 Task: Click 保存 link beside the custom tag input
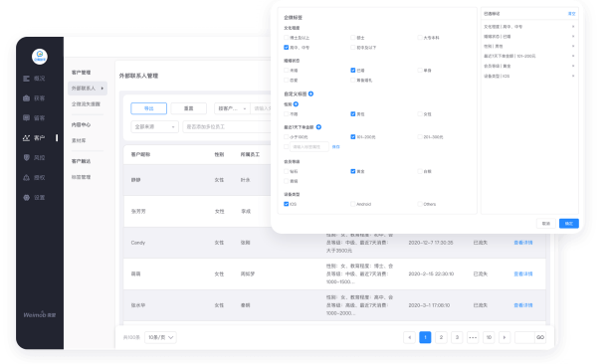click(336, 146)
